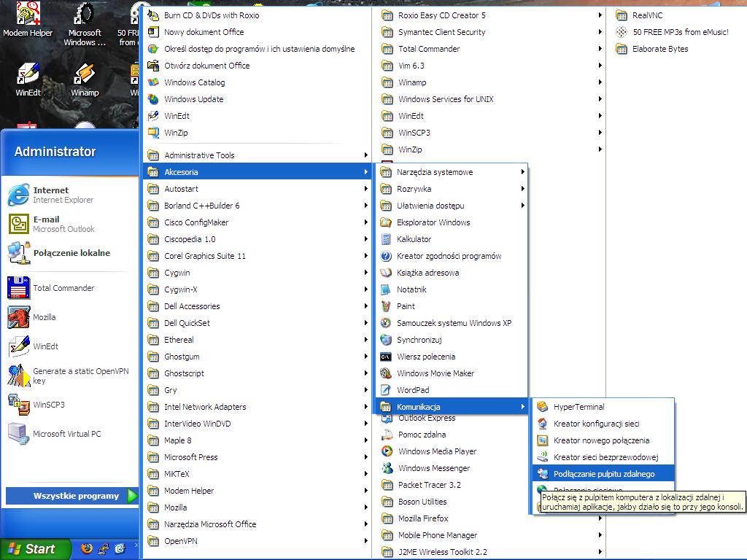Viewport: 747px width, 560px height.
Task: Click the Synchronizuj icon
Action: tap(386, 340)
